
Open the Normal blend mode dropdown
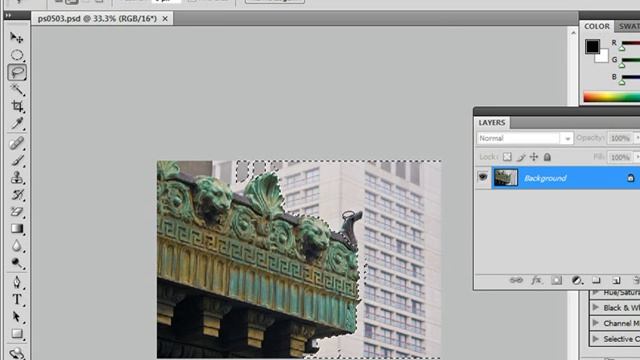[x=524, y=138]
